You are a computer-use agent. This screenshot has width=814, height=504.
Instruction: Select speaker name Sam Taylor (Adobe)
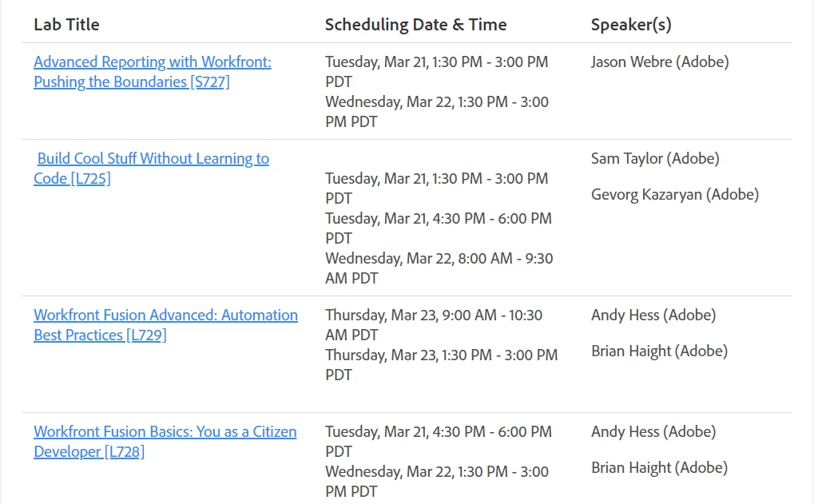coord(655,158)
